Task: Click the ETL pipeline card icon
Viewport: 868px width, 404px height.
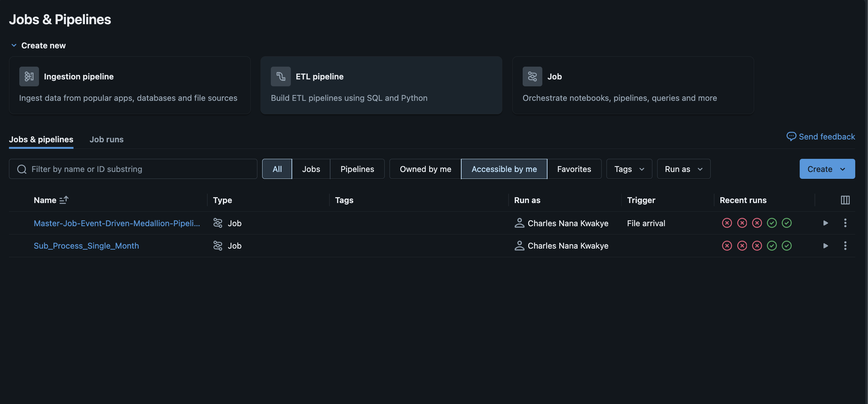Action: (280, 76)
